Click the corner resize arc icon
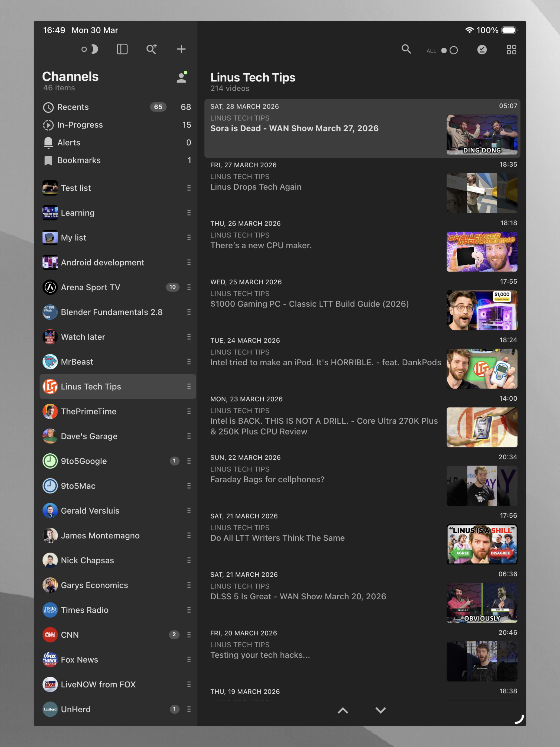 tap(519, 720)
